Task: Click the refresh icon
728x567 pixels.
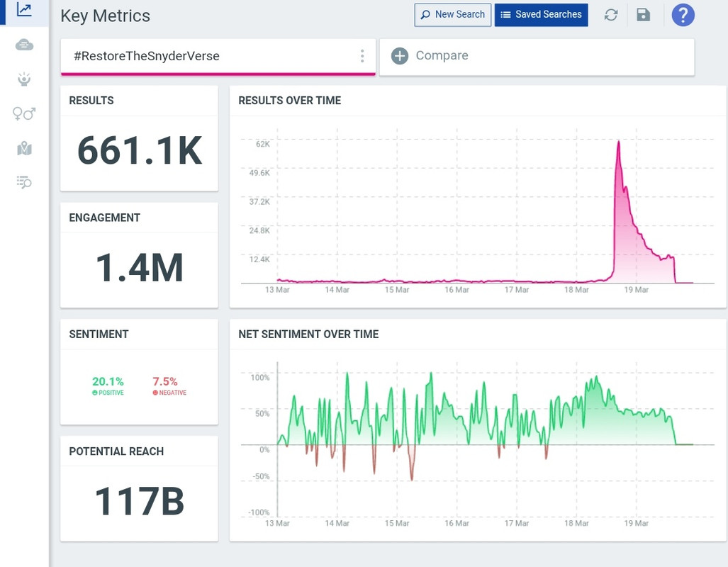Action: [x=611, y=15]
